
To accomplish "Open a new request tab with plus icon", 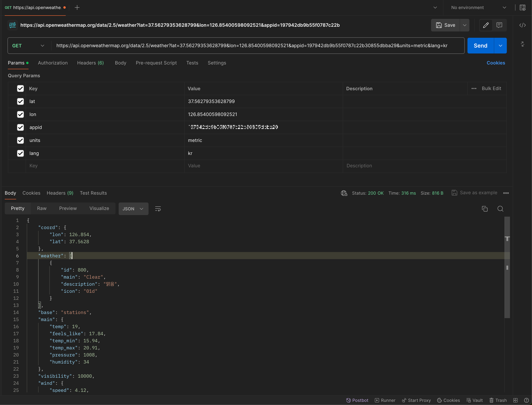I will tap(77, 7).
